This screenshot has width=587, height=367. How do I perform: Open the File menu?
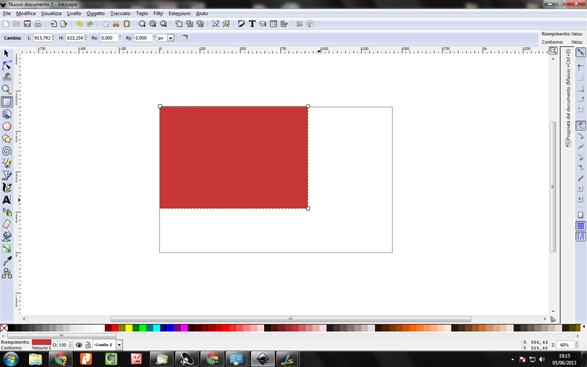(x=7, y=13)
